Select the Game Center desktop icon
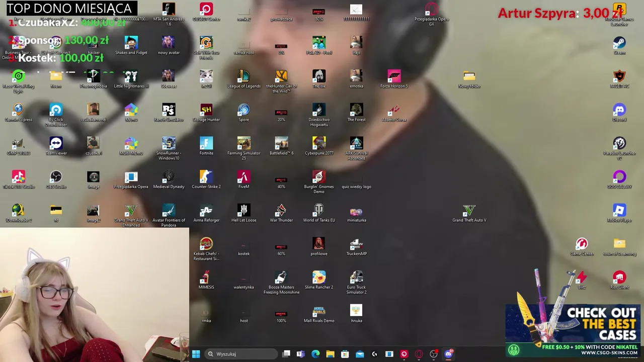Viewport: 644px width, 362px height. [x=582, y=246]
